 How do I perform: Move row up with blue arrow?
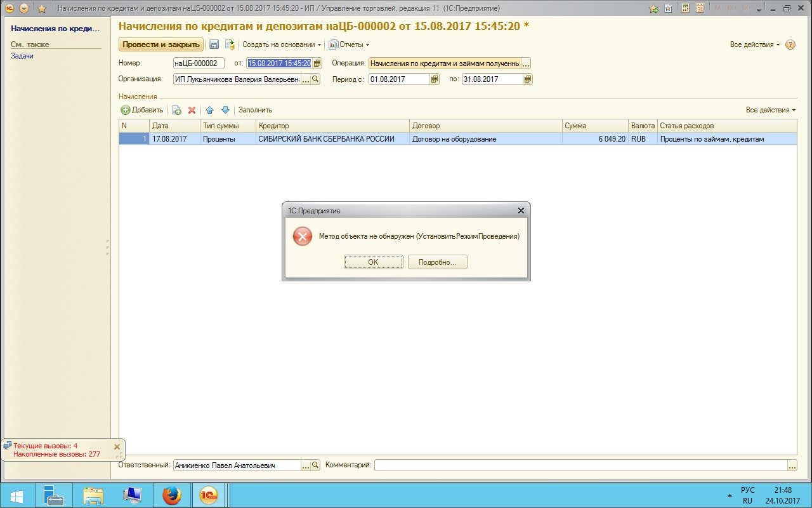coord(210,110)
